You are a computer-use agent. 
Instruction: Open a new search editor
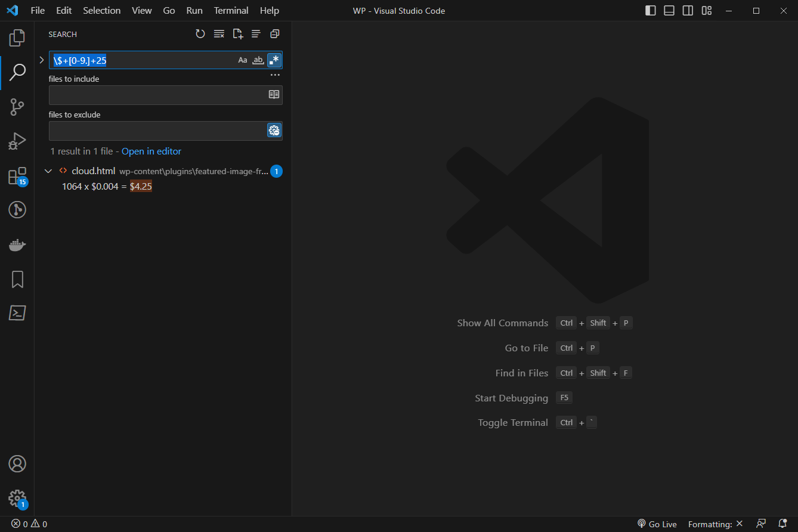coord(237,34)
